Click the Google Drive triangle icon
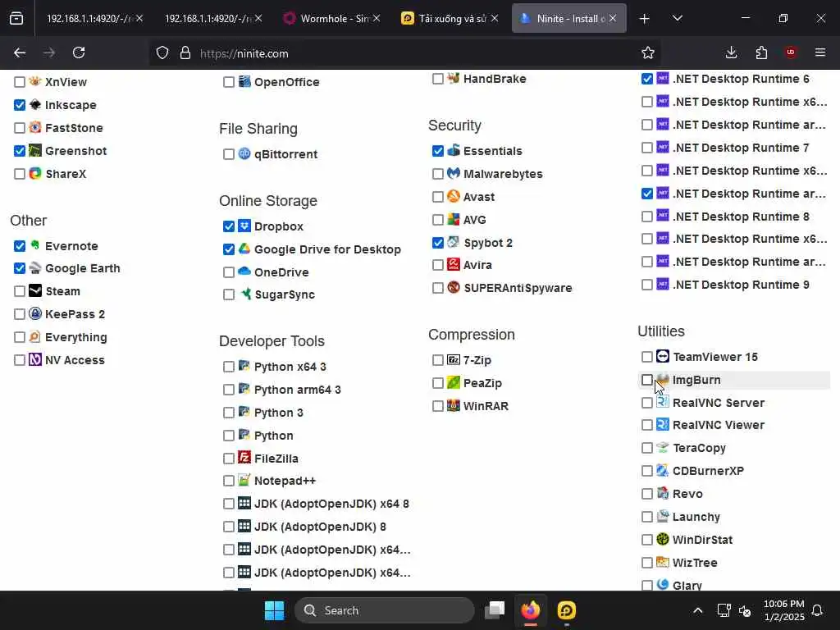This screenshot has height=630, width=840. tap(244, 249)
